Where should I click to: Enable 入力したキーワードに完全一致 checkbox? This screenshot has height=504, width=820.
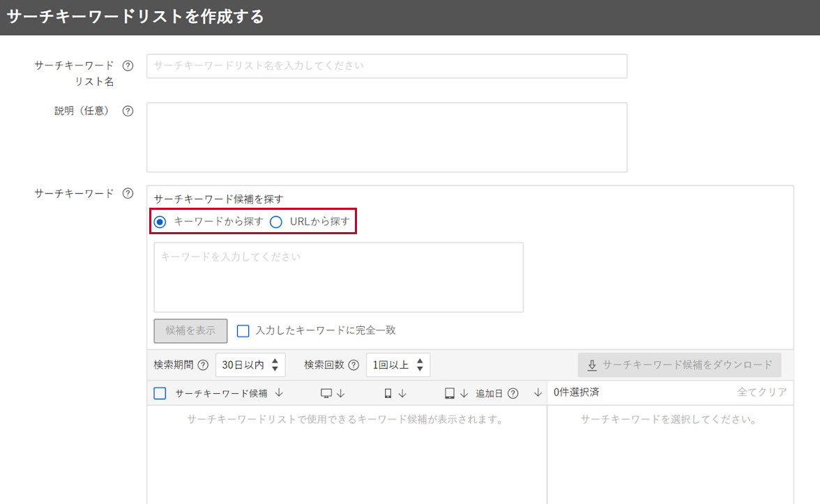tap(243, 330)
